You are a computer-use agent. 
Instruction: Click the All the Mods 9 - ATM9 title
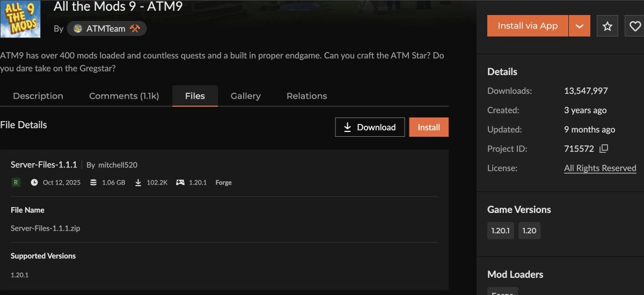(118, 6)
